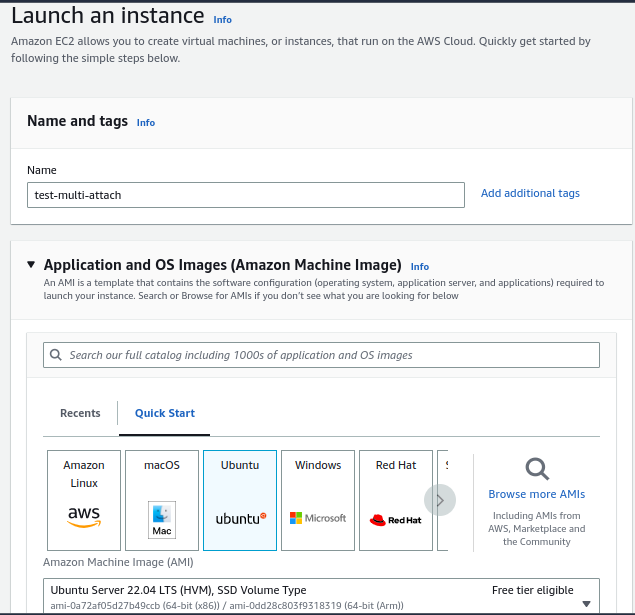Image resolution: width=635 pixels, height=615 pixels.
Task: Click the AMI catalog search field
Action: [x=321, y=355]
